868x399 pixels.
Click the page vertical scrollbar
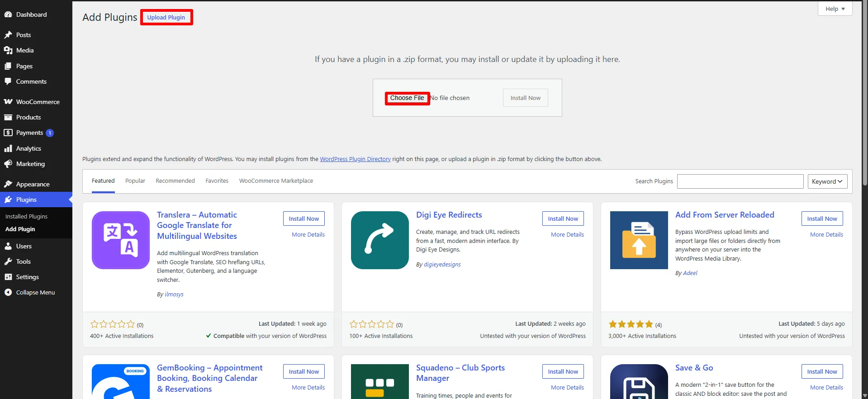tap(865, 93)
